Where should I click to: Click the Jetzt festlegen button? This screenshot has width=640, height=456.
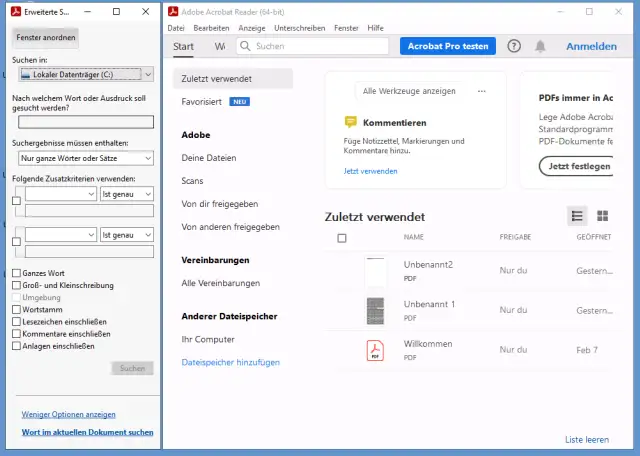point(576,166)
